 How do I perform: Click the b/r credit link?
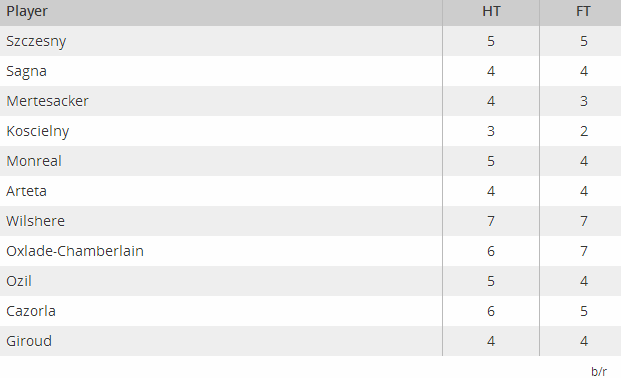pyautogui.click(x=599, y=372)
